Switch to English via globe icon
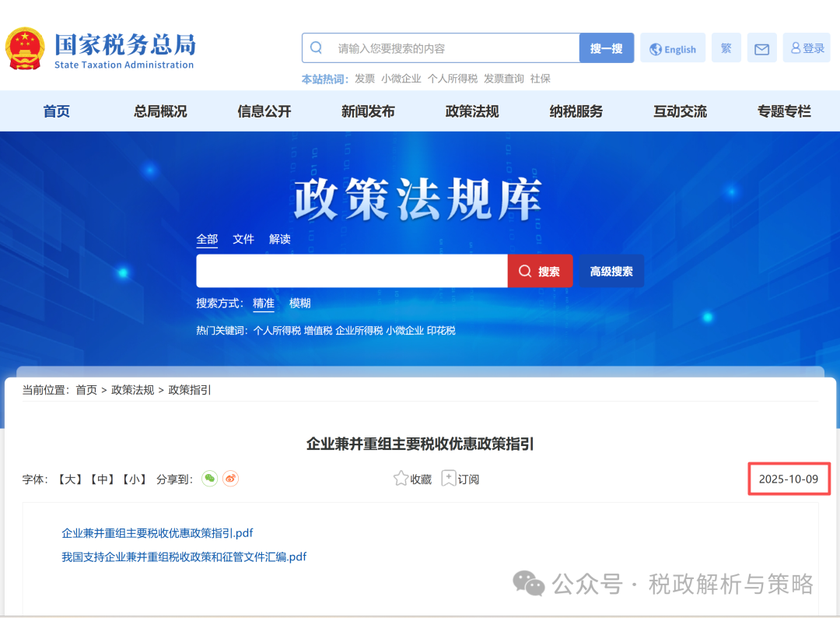 (656, 49)
